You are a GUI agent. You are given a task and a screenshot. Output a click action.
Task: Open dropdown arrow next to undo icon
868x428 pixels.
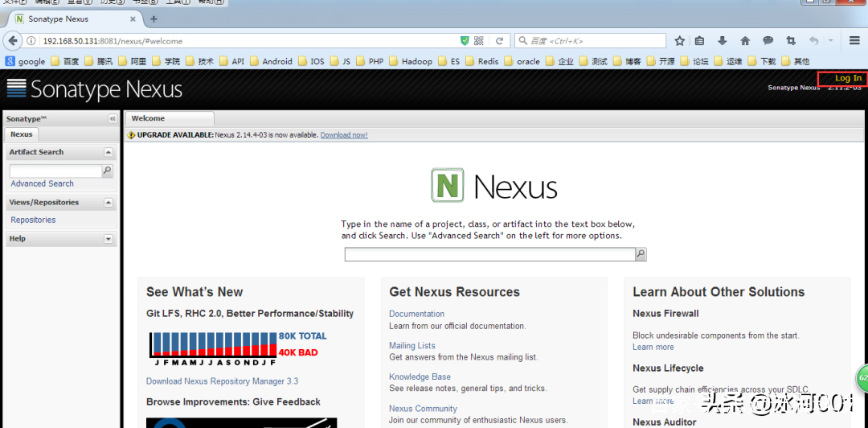(x=831, y=40)
